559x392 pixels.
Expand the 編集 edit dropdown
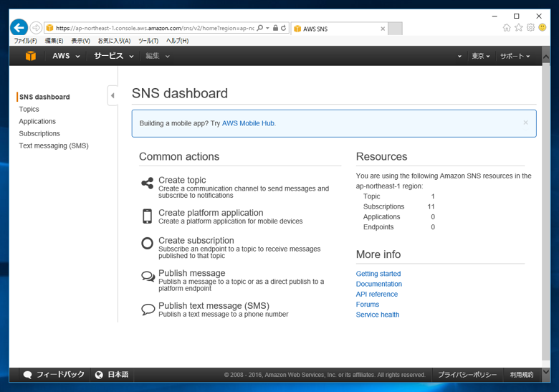(157, 56)
